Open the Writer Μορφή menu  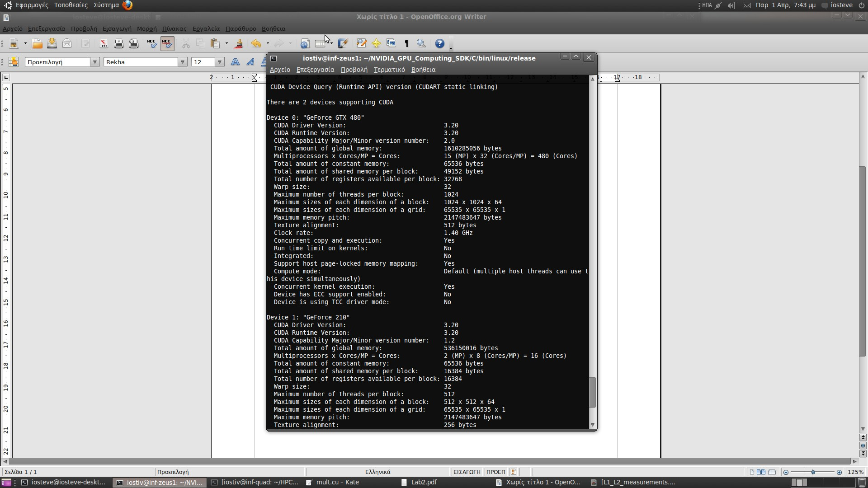146,28
